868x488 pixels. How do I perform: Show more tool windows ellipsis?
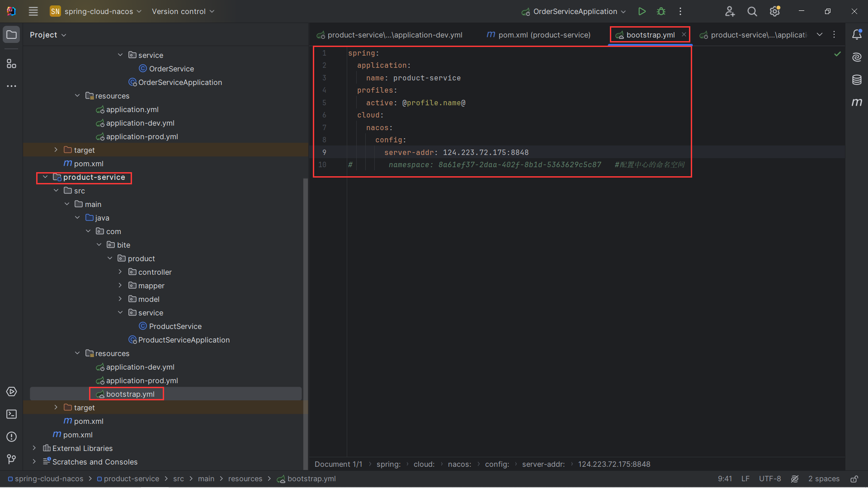coord(12,86)
